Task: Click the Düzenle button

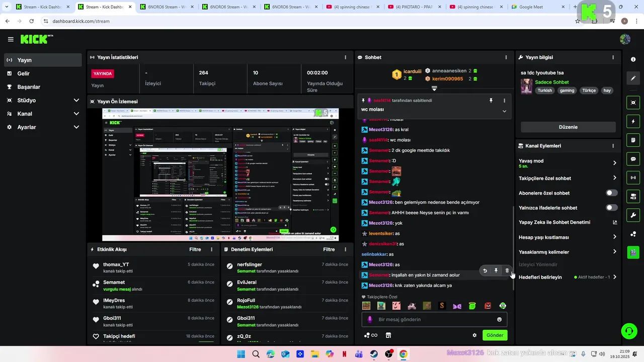Action: [x=568, y=127]
